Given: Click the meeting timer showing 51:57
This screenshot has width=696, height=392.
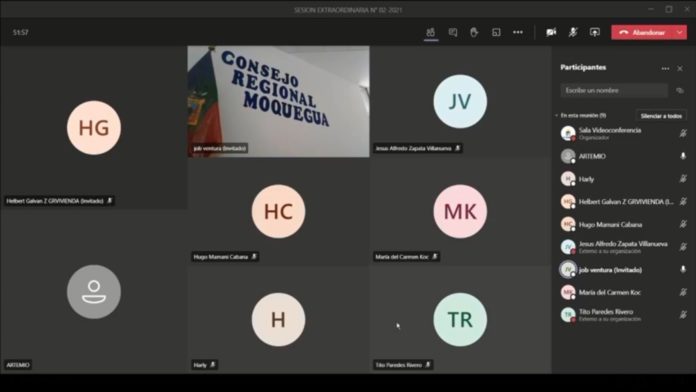Looking at the screenshot, I should coord(20,32).
